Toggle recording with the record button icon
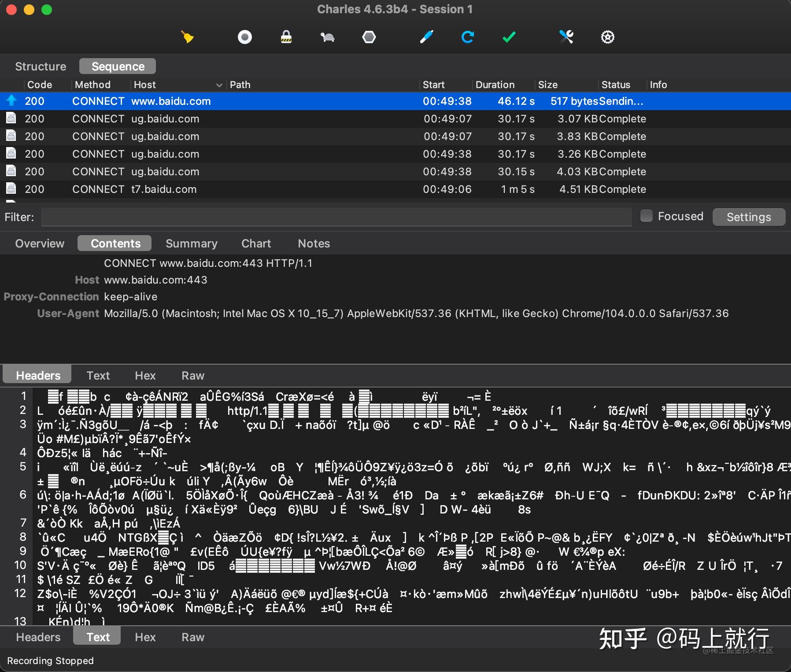Image resolution: width=791 pixels, height=672 pixels. [244, 37]
